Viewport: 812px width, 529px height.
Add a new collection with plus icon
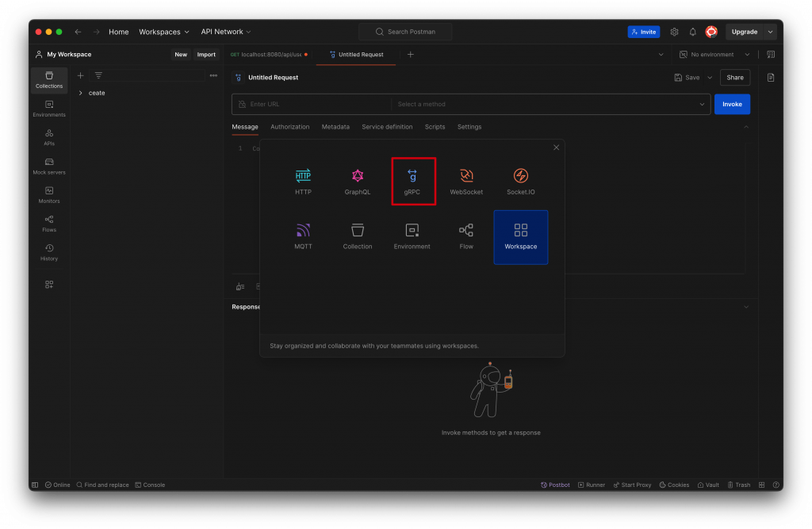coord(80,75)
